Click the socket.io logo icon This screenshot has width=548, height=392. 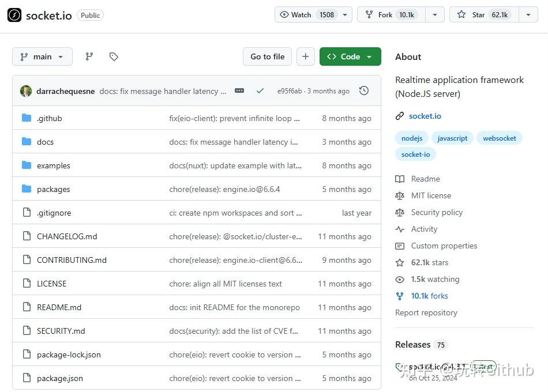pyautogui.click(x=14, y=15)
